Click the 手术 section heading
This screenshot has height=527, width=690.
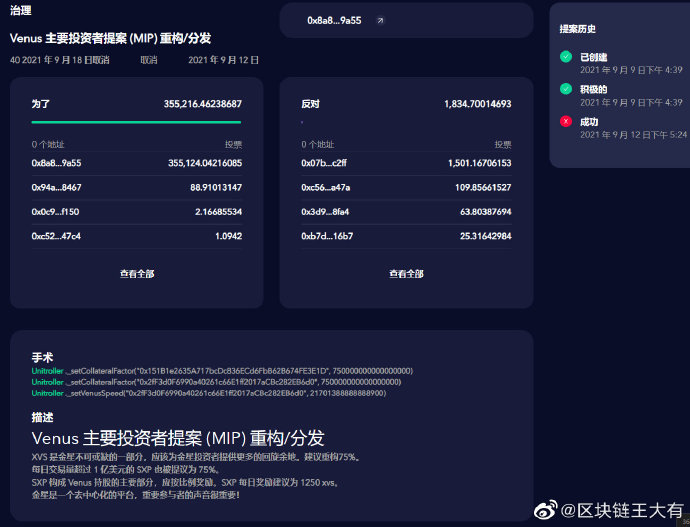coord(42,357)
